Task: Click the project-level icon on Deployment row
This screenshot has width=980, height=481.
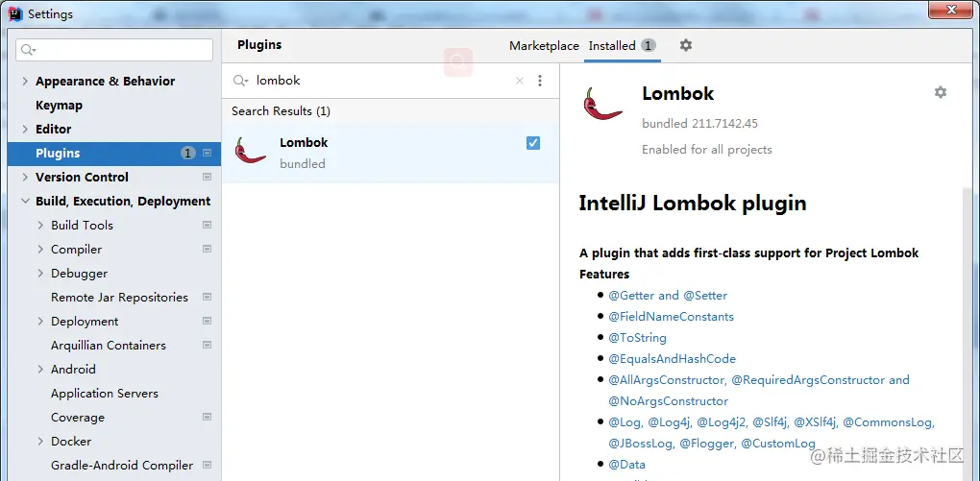Action: (207, 321)
